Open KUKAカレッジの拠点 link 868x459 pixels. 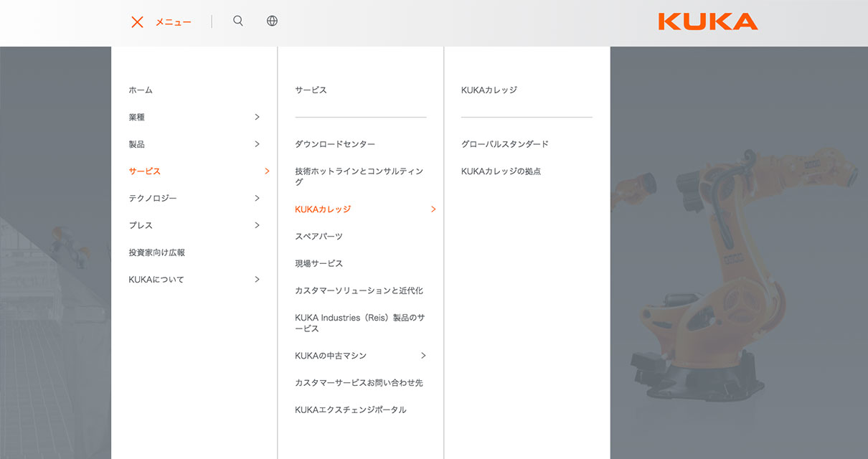point(501,171)
